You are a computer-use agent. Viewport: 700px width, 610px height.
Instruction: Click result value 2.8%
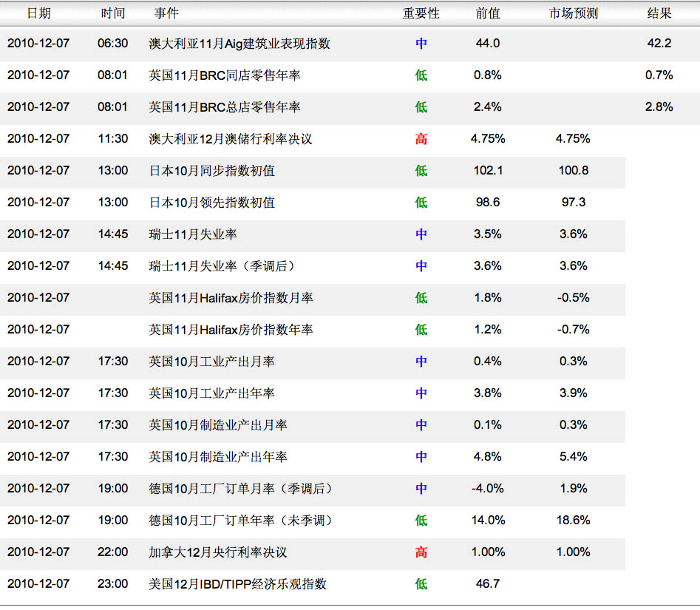659,106
